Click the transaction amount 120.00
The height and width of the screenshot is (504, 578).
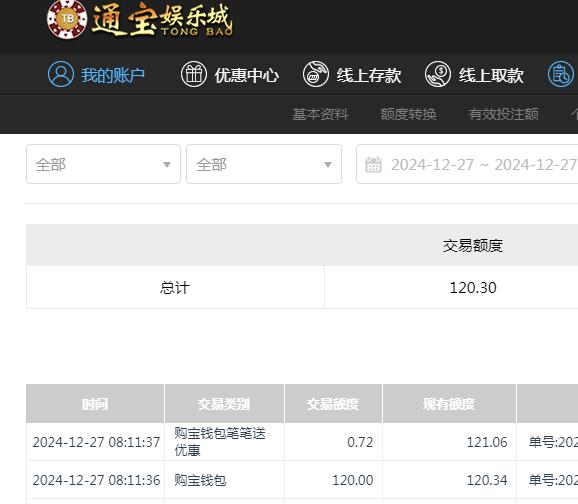coord(353,480)
